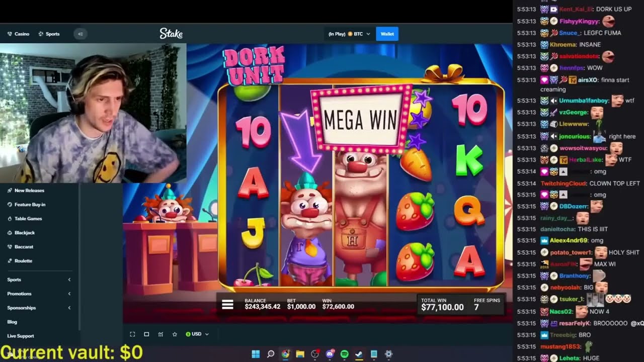
Task: Open Chrome from the taskbar
Action: [x=285, y=354]
